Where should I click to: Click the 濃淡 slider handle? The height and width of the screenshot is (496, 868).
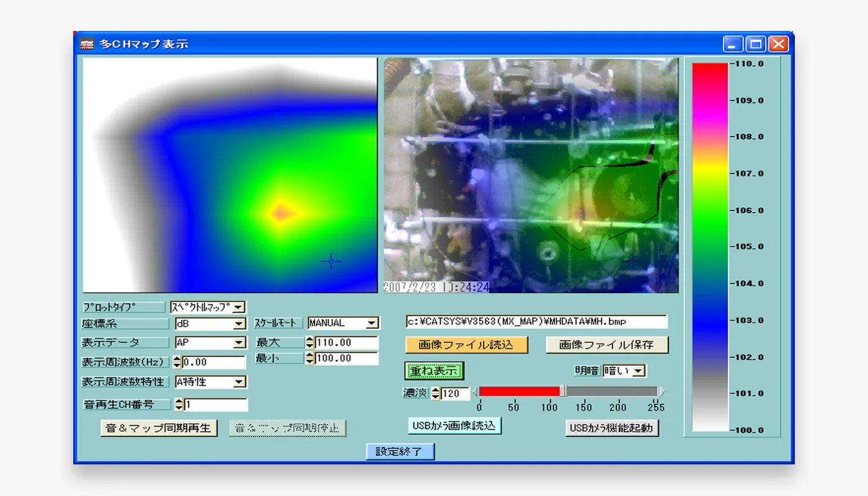point(563,391)
